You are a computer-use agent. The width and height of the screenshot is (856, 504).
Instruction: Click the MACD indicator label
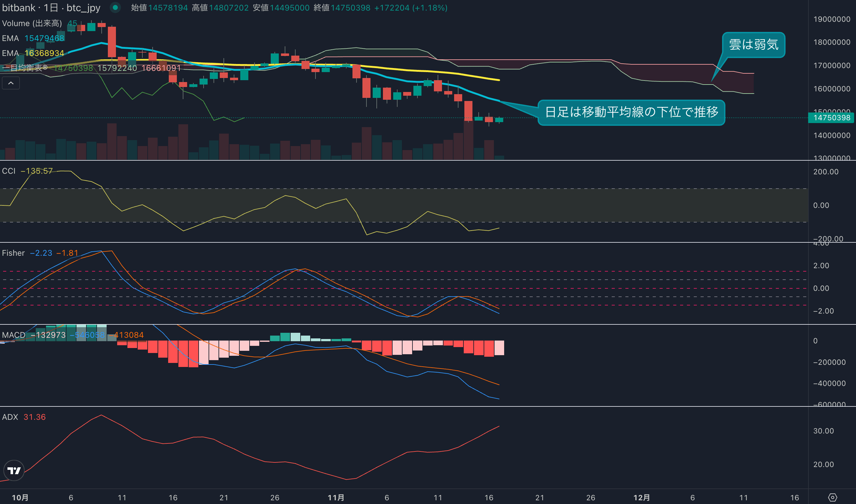14,335
